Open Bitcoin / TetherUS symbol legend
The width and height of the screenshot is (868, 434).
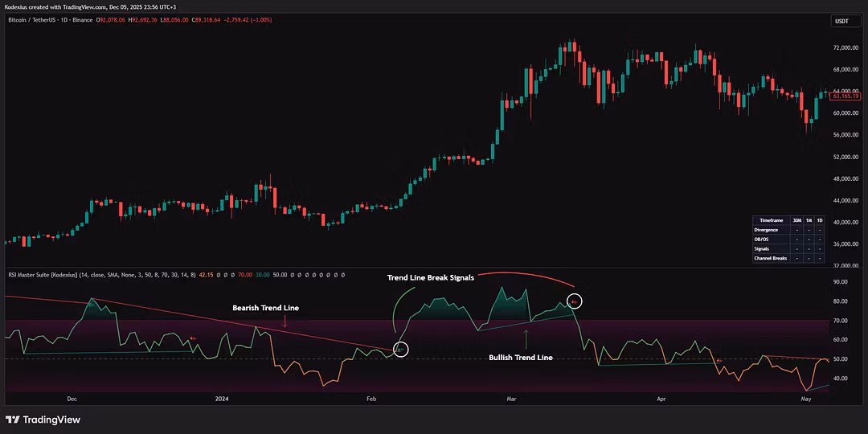[48, 20]
